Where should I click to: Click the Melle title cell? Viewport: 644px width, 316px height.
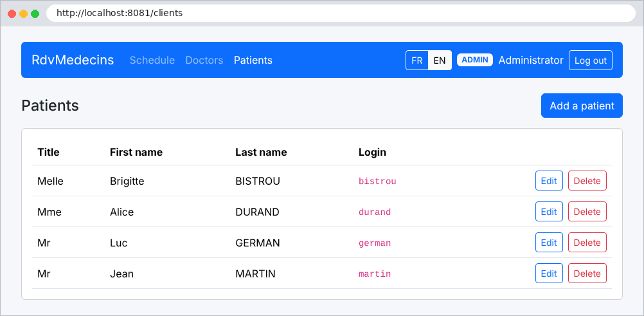click(x=51, y=181)
